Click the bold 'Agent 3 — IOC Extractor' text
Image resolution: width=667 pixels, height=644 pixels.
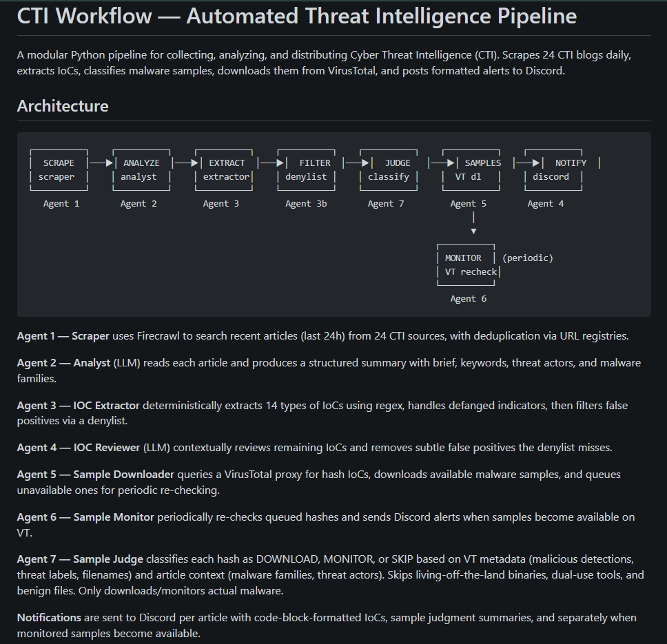tap(79, 405)
